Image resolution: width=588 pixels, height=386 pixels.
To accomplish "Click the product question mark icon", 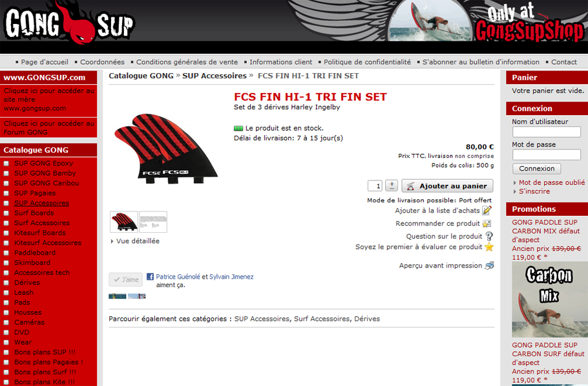I will pyautogui.click(x=489, y=237).
